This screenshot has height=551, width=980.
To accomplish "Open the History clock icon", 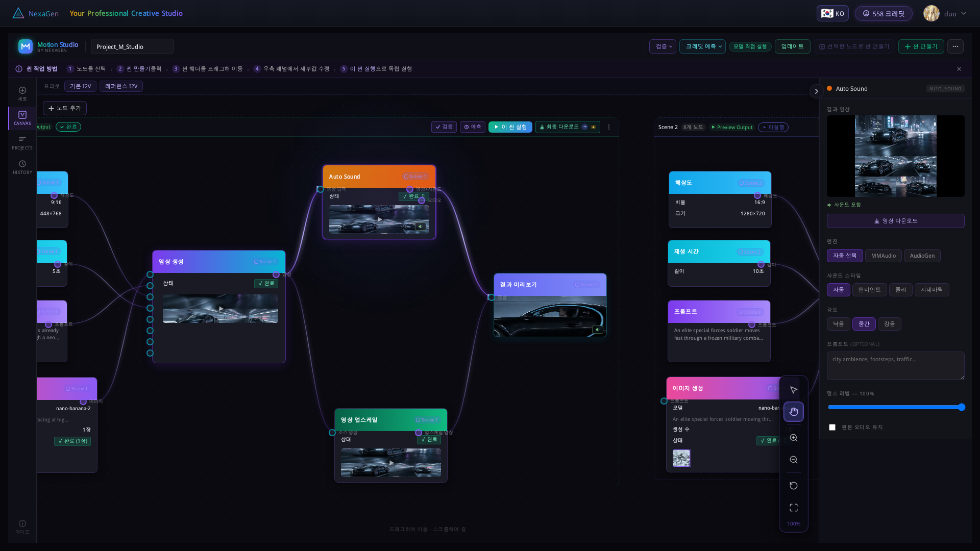I will (22, 164).
